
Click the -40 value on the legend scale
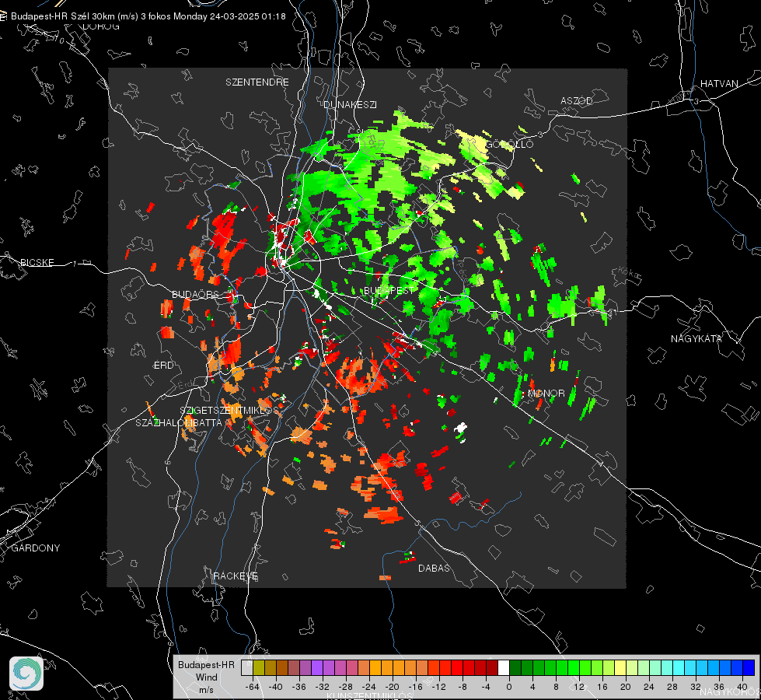[x=276, y=687]
